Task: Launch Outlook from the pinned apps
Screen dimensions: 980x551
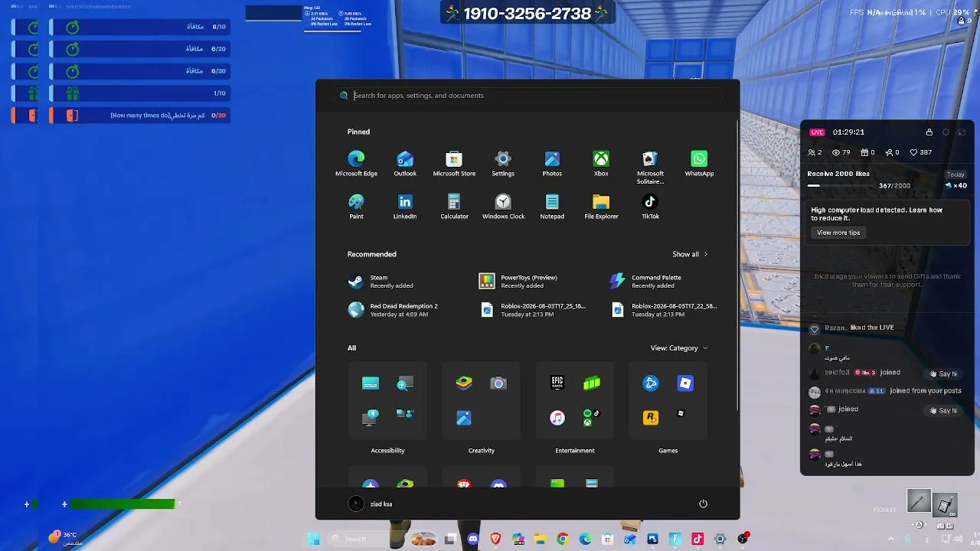Action: pos(405,163)
